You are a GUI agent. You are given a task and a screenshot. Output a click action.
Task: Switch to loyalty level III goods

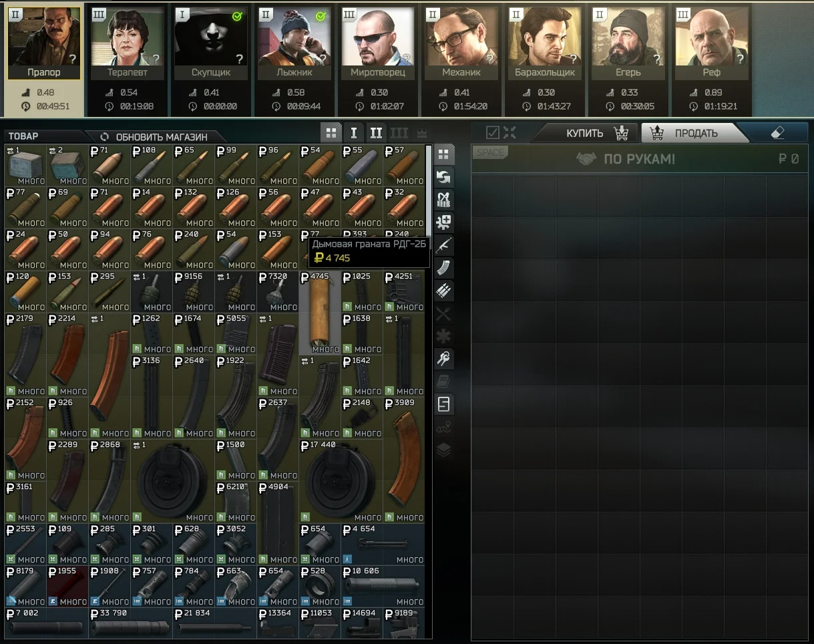[x=399, y=132]
